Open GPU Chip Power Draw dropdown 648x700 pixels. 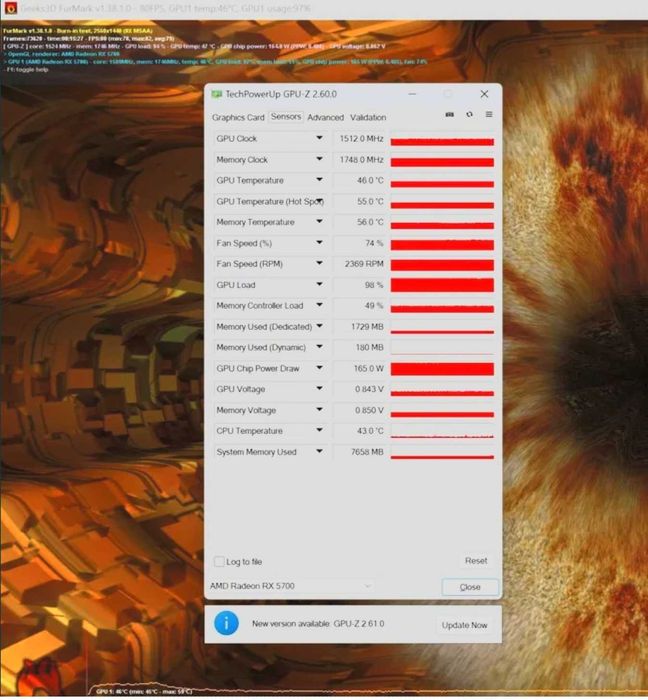click(319, 368)
